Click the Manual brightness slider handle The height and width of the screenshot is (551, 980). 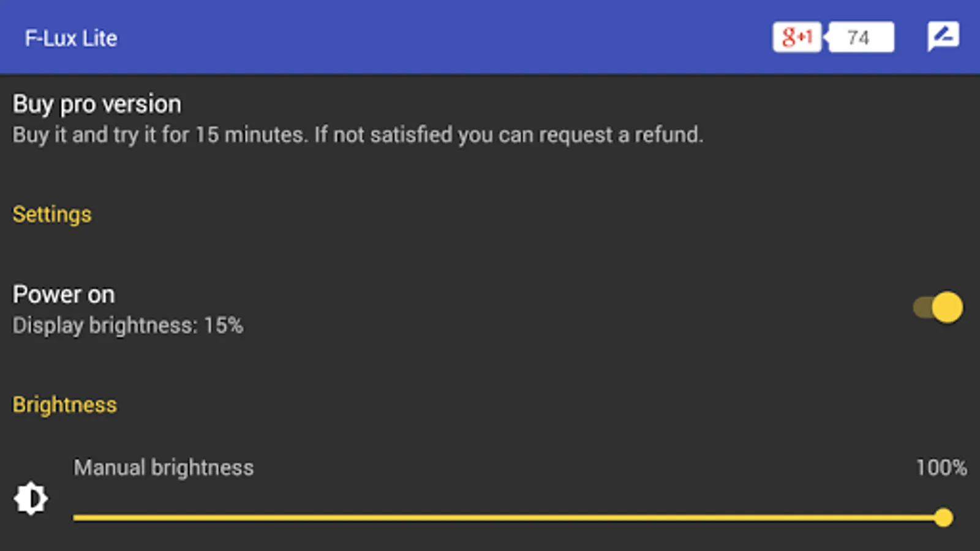pos(944,517)
